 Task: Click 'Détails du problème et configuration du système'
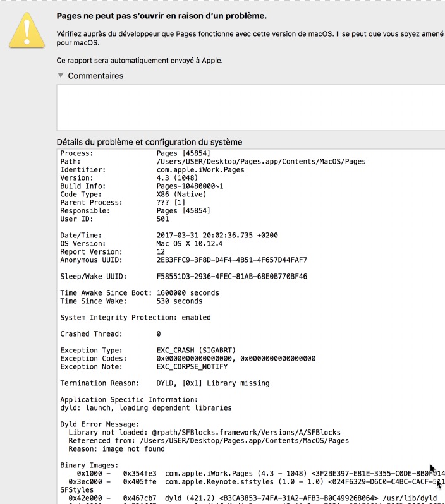click(x=149, y=142)
